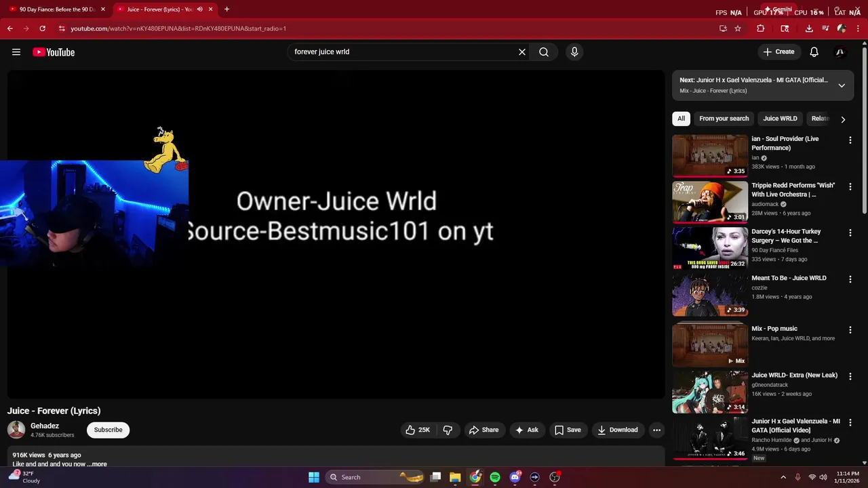868x488 pixels.
Task: Switch to the Juice - Forever (Lyrics) tab
Action: point(159,9)
